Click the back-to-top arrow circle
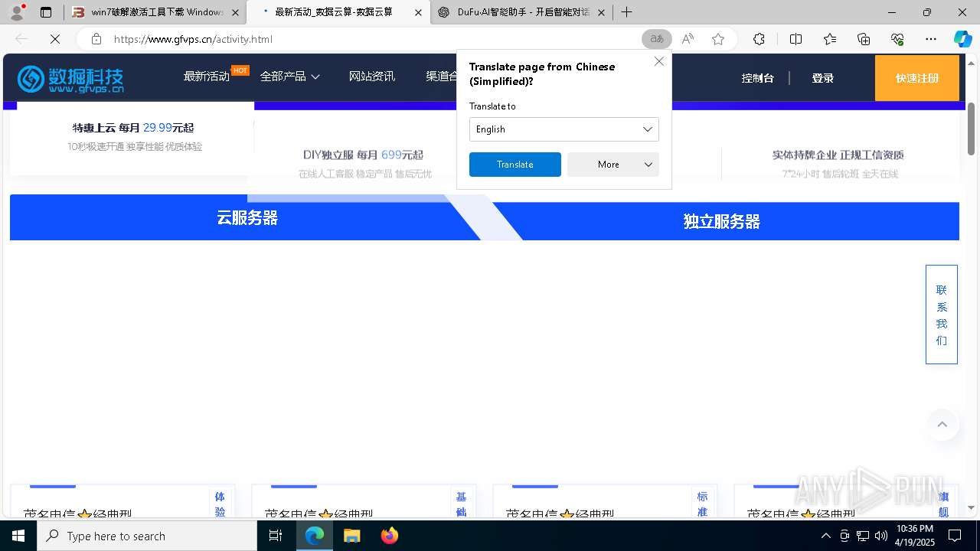The image size is (980, 551). click(942, 424)
